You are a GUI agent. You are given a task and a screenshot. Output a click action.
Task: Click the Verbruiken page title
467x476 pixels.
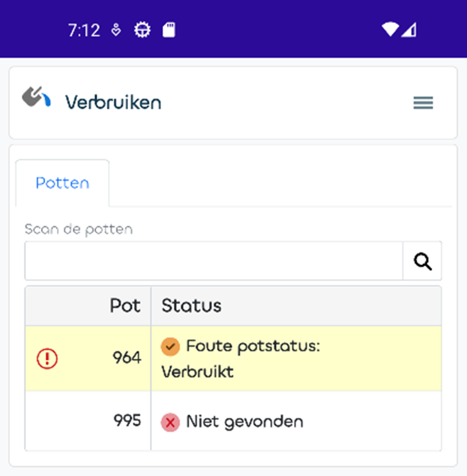[x=113, y=102]
